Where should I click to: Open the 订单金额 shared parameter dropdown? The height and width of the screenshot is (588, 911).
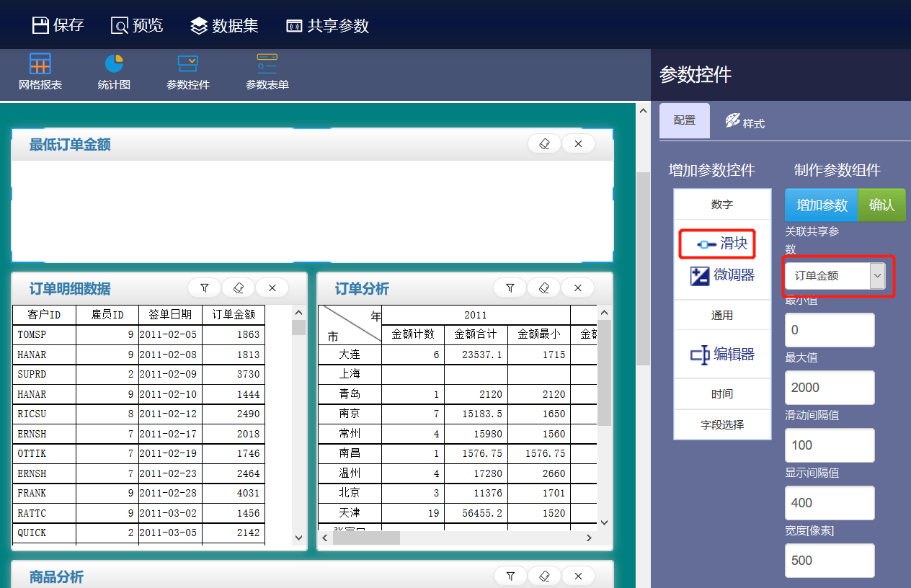point(836,275)
